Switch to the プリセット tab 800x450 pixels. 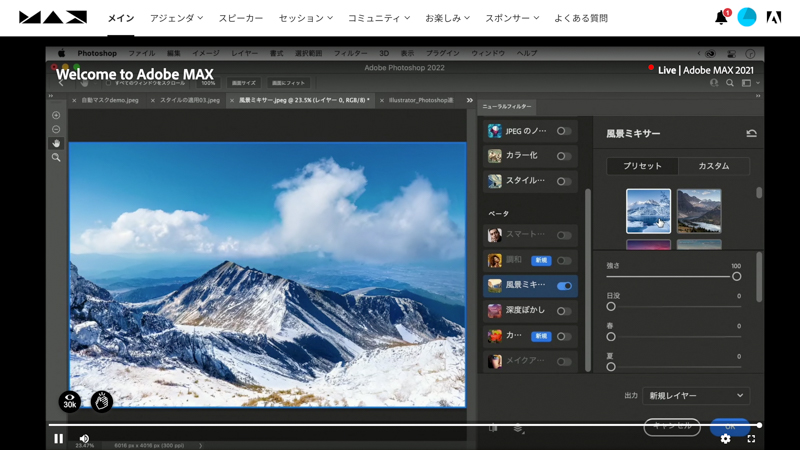point(642,166)
